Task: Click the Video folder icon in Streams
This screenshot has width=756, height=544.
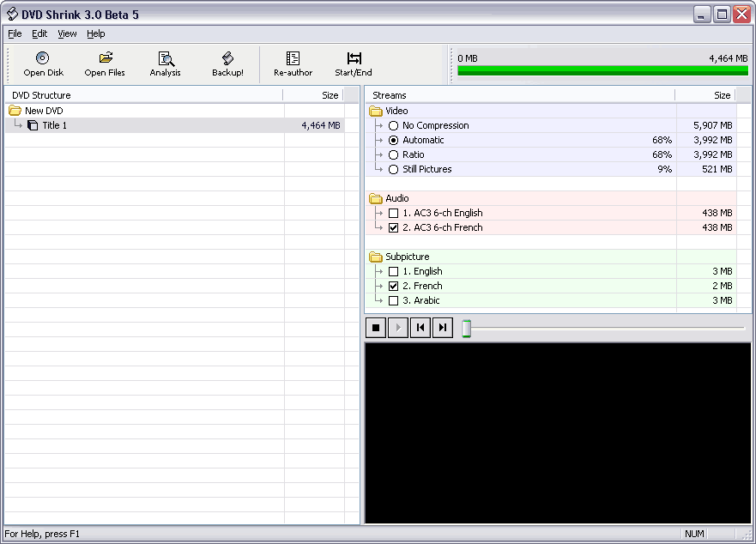Action: [376, 111]
